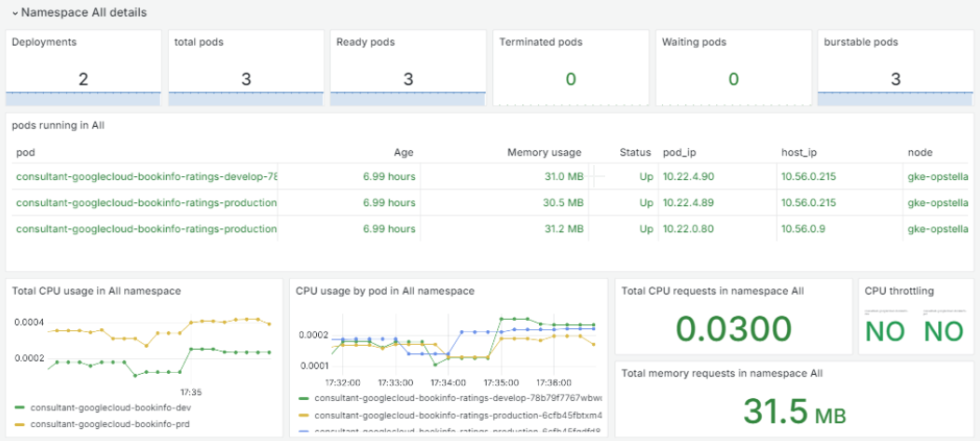This screenshot has width=980, height=441.
Task: Select Up status in the 10.22.0.80 row
Action: click(x=645, y=229)
